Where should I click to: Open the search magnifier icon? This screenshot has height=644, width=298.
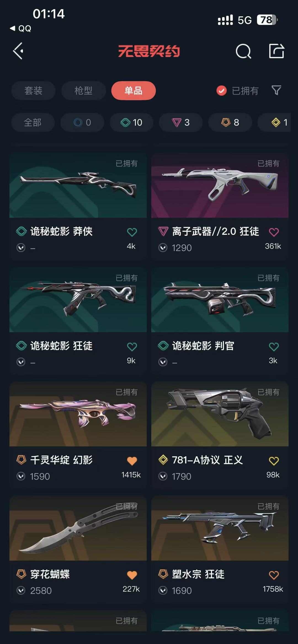[x=243, y=51]
